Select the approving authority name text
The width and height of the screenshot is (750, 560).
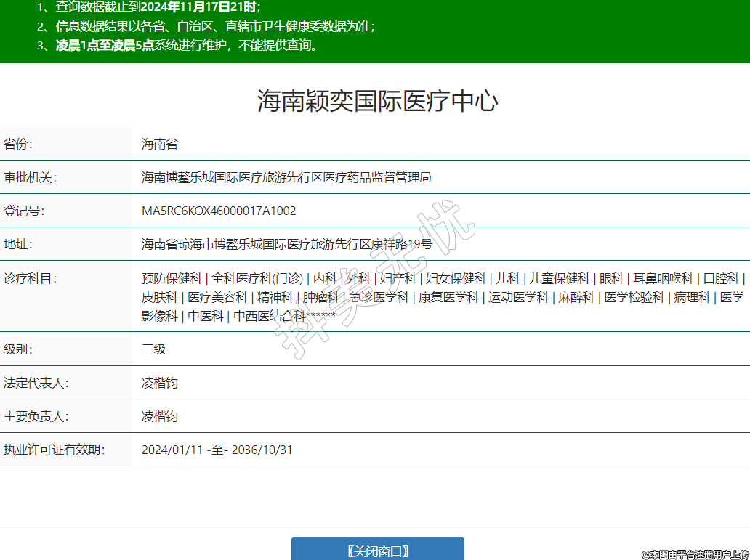pyautogui.click(x=286, y=178)
